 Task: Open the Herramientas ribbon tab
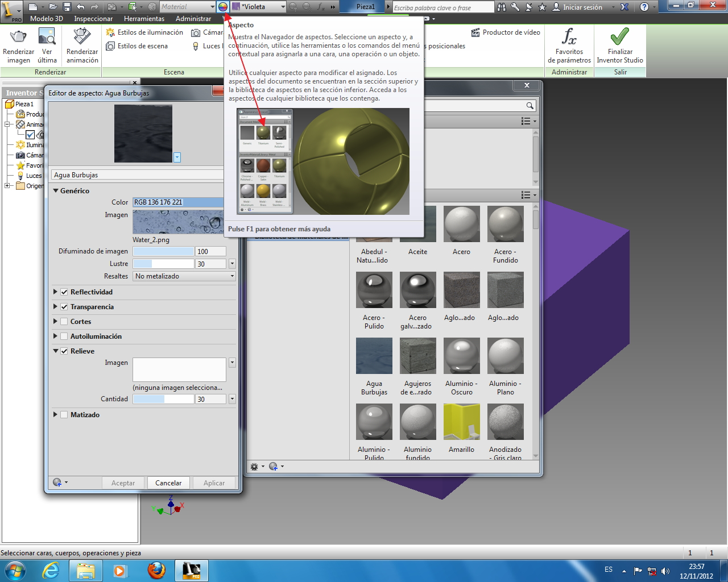point(144,19)
